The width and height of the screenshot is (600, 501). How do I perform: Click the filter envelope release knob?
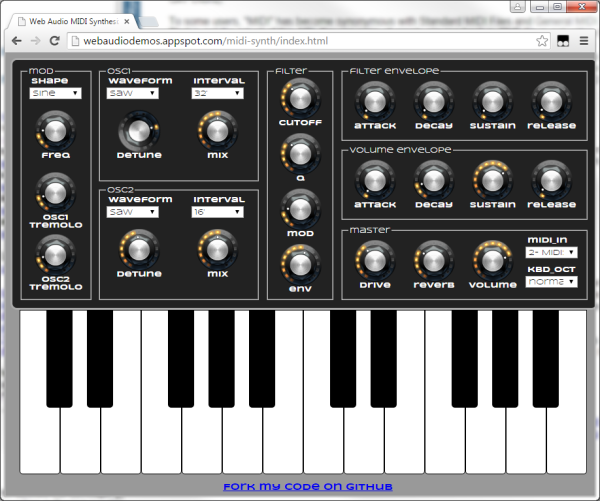551,101
